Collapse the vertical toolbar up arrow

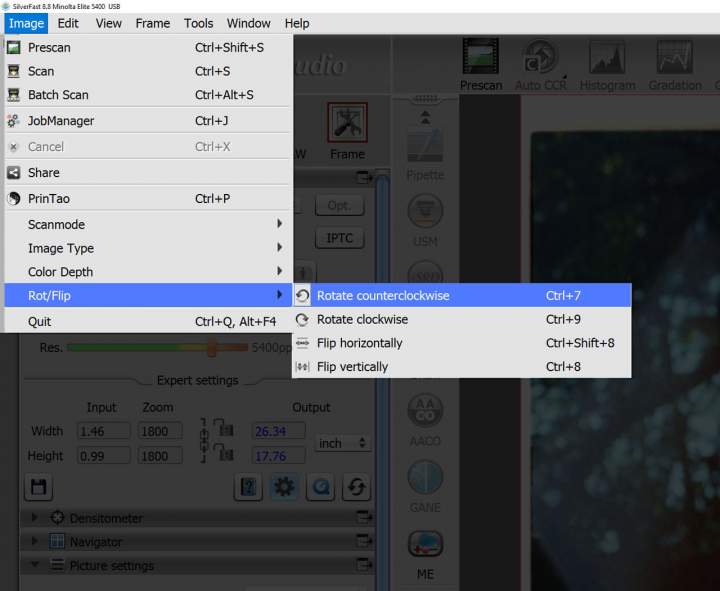425,118
